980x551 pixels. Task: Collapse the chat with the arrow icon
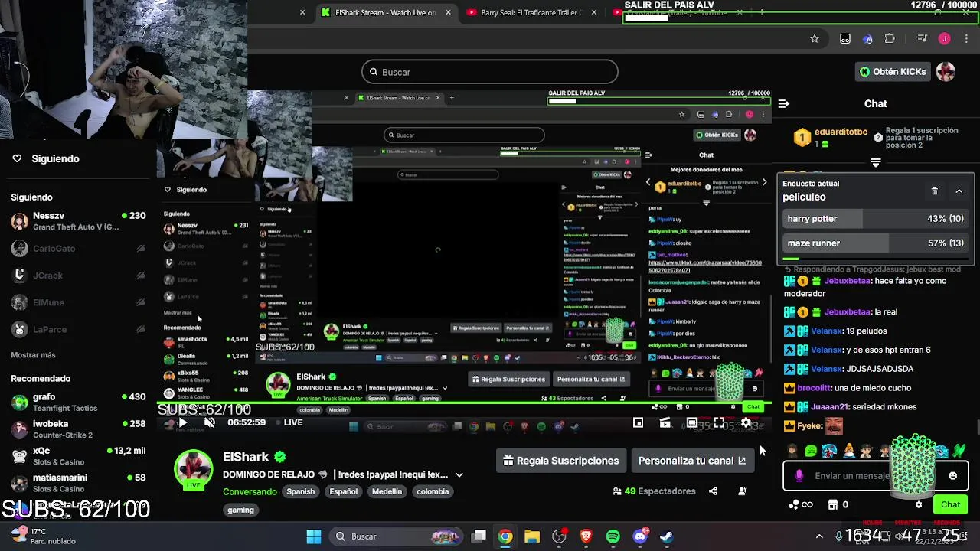click(x=783, y=103)
